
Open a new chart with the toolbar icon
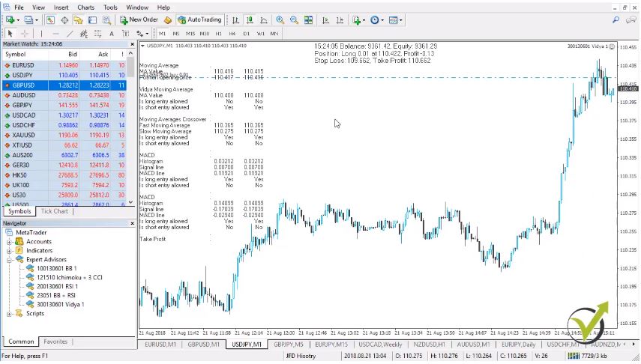(x=10, y=19)
